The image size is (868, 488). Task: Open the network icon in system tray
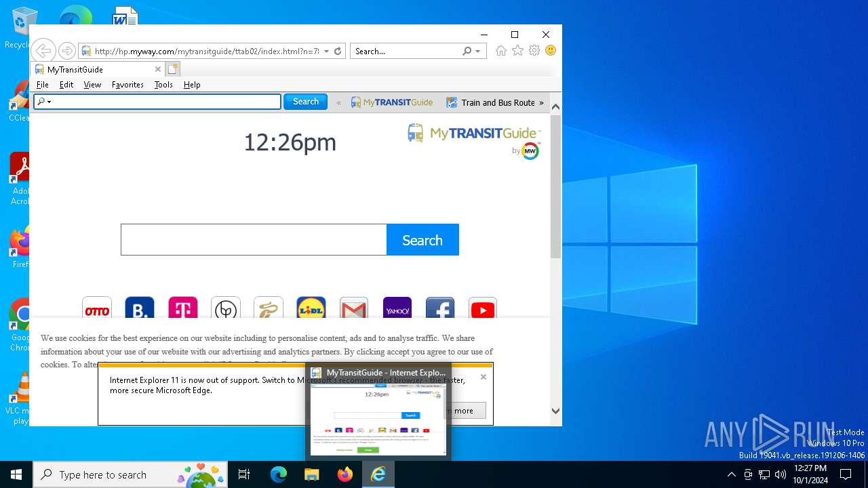coord(764,474)
